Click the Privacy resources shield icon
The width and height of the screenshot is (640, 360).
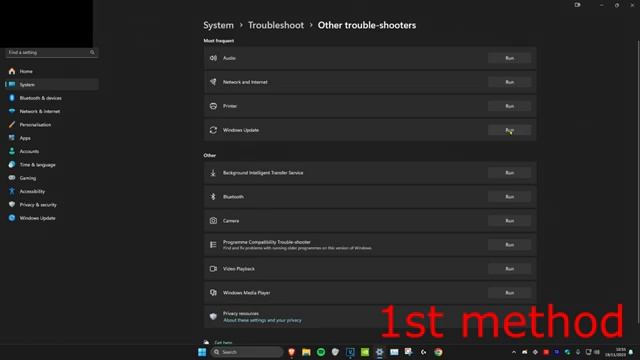coord(213,316)
